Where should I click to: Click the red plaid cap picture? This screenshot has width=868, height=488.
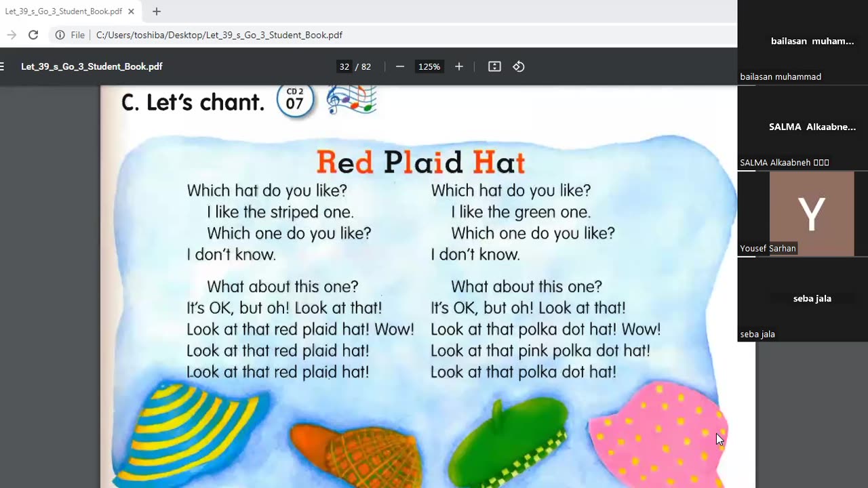356,454
